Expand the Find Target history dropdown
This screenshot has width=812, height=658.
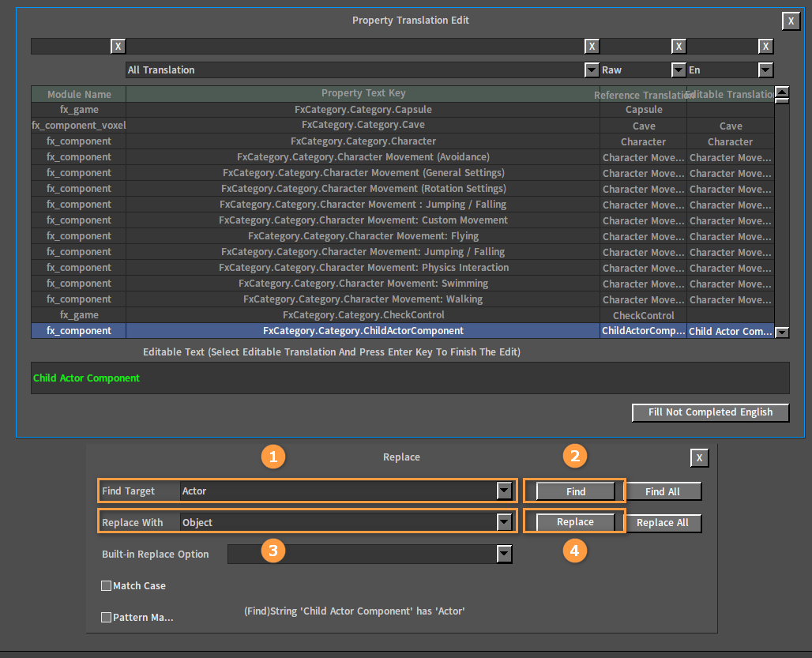click(x=504, y=491)
